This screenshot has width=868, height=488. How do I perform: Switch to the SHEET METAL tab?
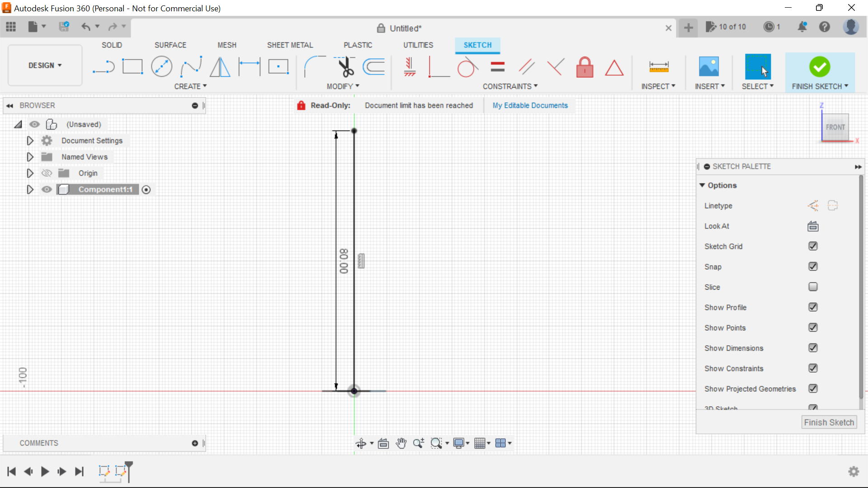[x=290, y=45]
